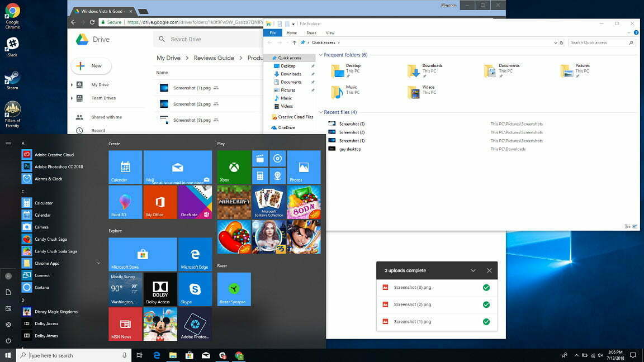Viewport: 644px width, 362px height.
Task: Expand the Chrome Apps folder in app list
Action: tap(98, 263)
